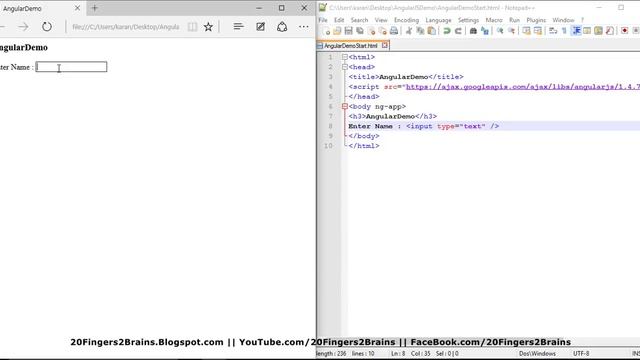The width and height of the screenshot is (640, 360).
Task: Click the Open file icon in Notepad++
Action: (x=337, y=31)
